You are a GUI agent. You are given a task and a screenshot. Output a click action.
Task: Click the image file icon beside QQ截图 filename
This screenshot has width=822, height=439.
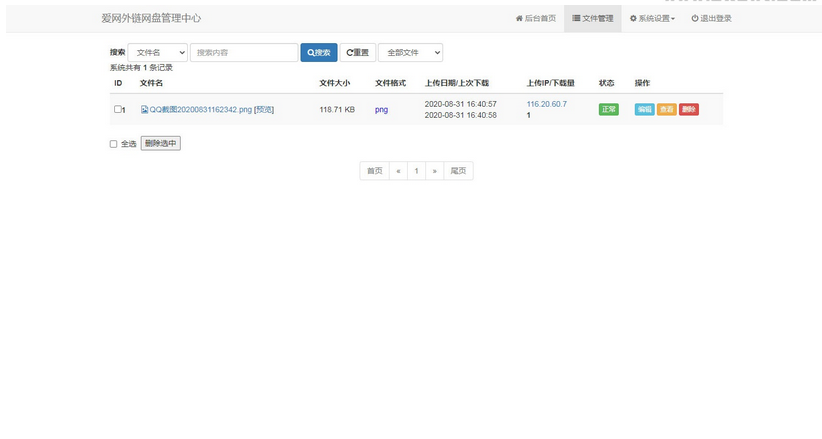point(144,110)
